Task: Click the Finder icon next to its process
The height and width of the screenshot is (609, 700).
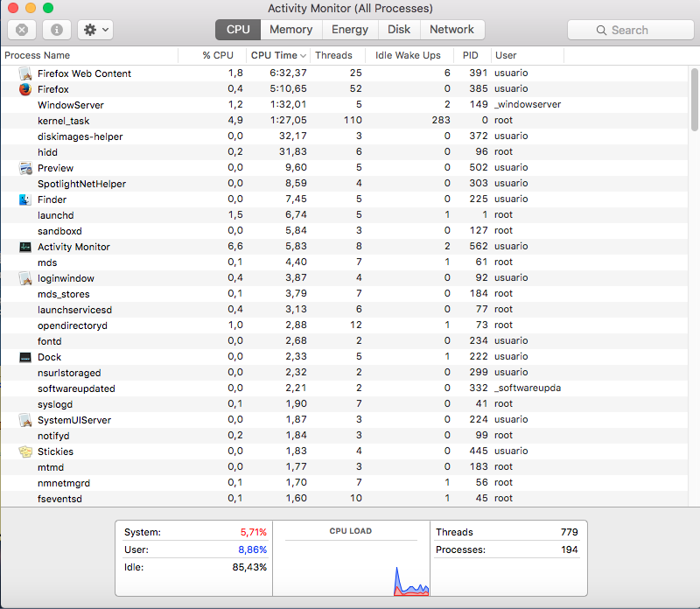Action: click(x=24, y=199)
